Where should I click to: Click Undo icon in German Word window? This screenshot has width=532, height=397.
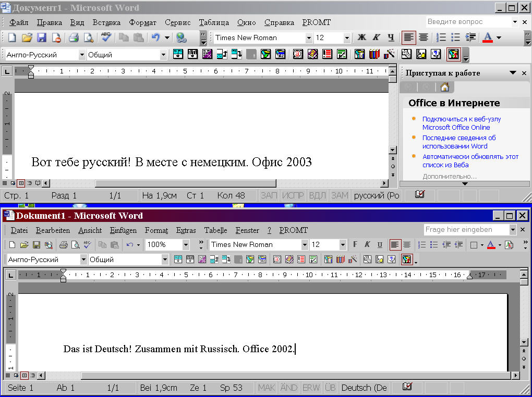[129, 245]
